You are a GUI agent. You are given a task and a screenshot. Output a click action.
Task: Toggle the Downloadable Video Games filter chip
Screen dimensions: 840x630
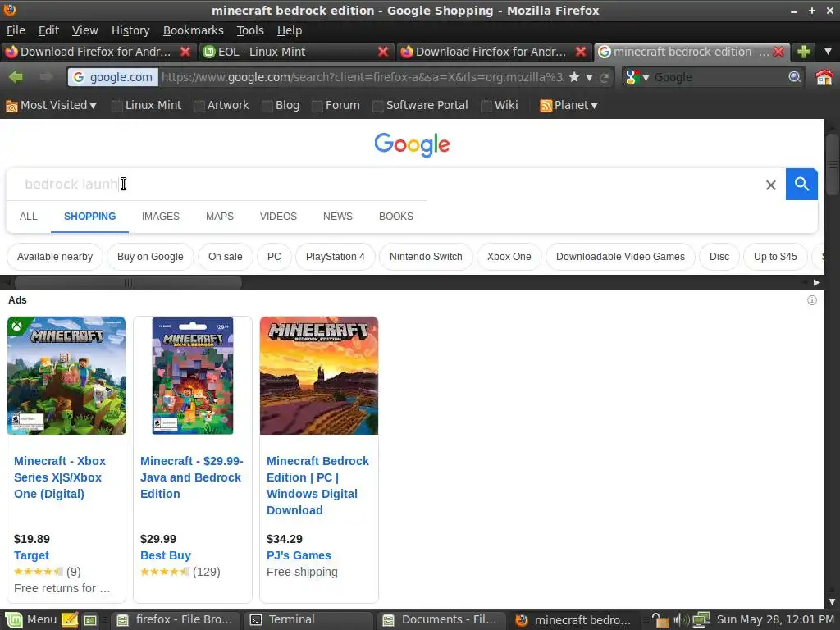click(x=620, y=257)
